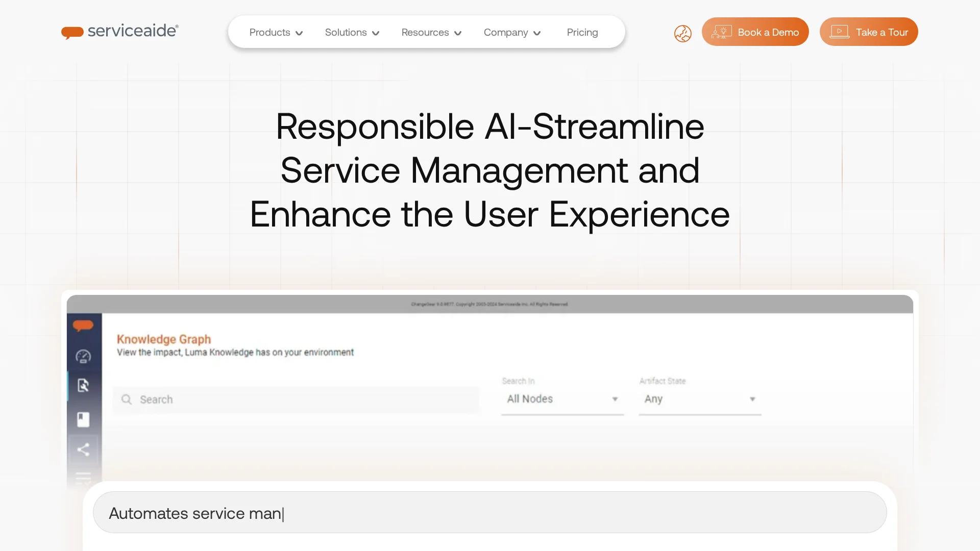The image size is (980, 551).
Task: Click the Take a Tour button
Action: [x=868, y=32]
